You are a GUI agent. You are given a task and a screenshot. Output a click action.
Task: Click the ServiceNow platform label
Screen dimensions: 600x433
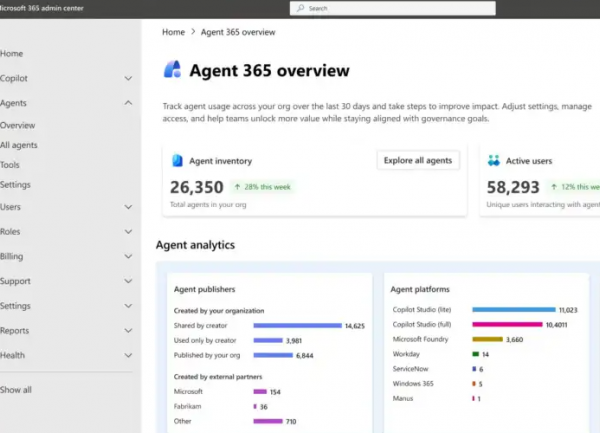pyautogui.click(x=410, y=369)
